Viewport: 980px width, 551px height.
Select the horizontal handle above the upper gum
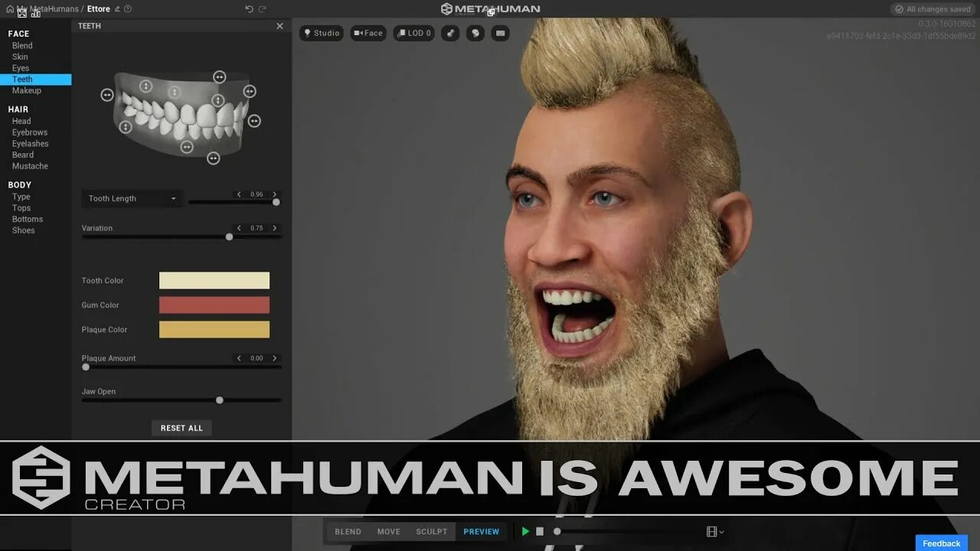pos(220,77)
